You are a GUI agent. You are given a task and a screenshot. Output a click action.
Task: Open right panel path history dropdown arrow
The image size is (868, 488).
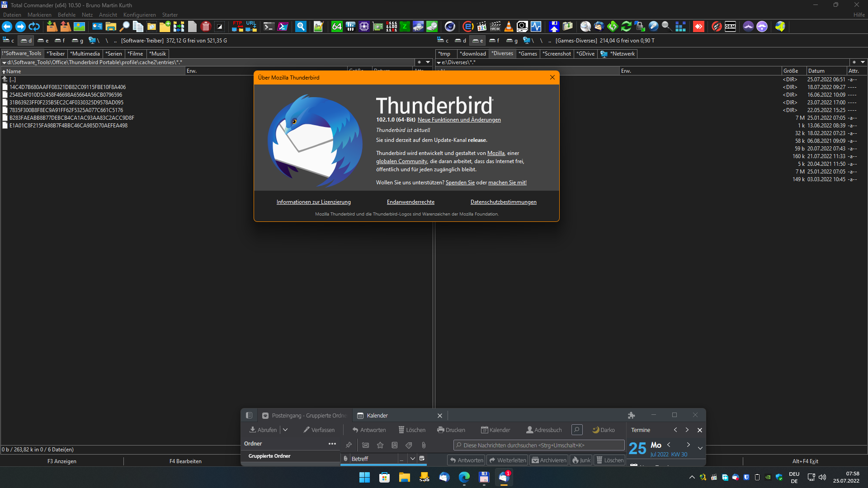863,62
